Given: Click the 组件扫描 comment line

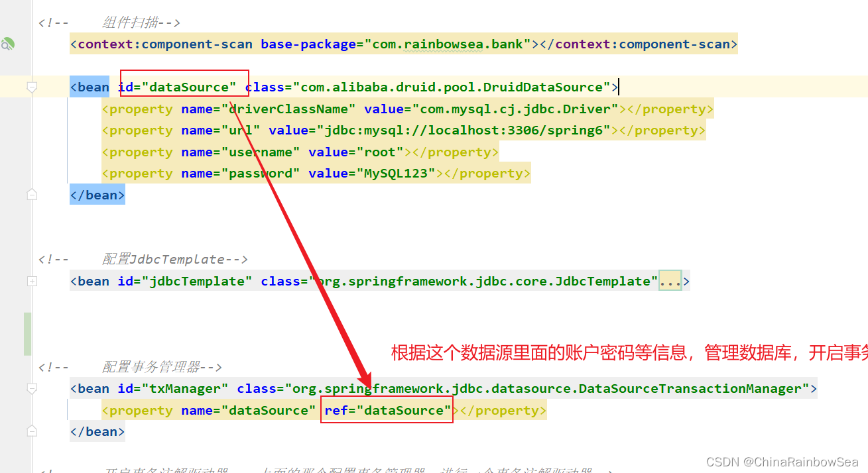Looking at the screenshot, I should (109, 23).
